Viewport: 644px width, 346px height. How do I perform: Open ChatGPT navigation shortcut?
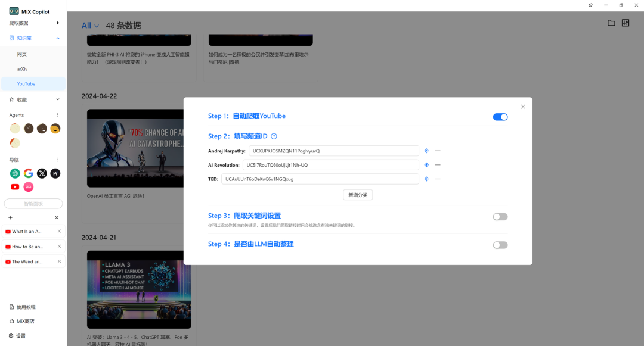click(x=15, y=173)
